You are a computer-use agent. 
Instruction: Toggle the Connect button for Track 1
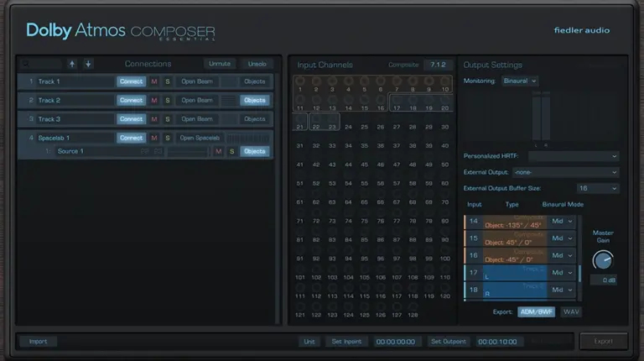(x=131, y=81)
